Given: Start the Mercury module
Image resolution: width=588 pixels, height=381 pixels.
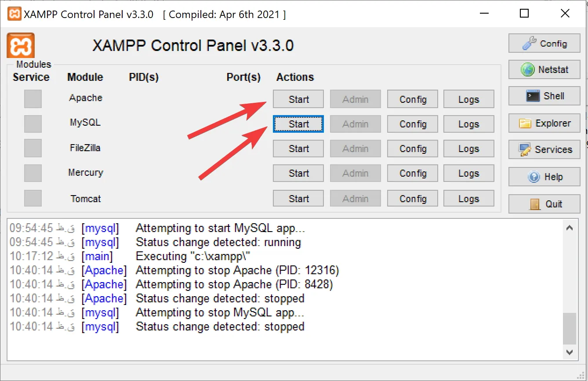Looking at the screenshot, I should tap(298, 173).
